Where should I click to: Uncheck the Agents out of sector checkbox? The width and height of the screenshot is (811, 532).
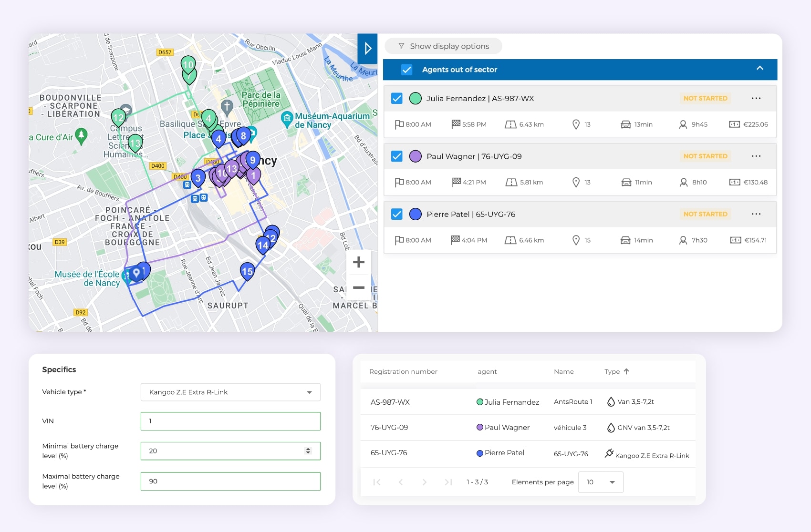pyautogui.click(x=407, y=69)
